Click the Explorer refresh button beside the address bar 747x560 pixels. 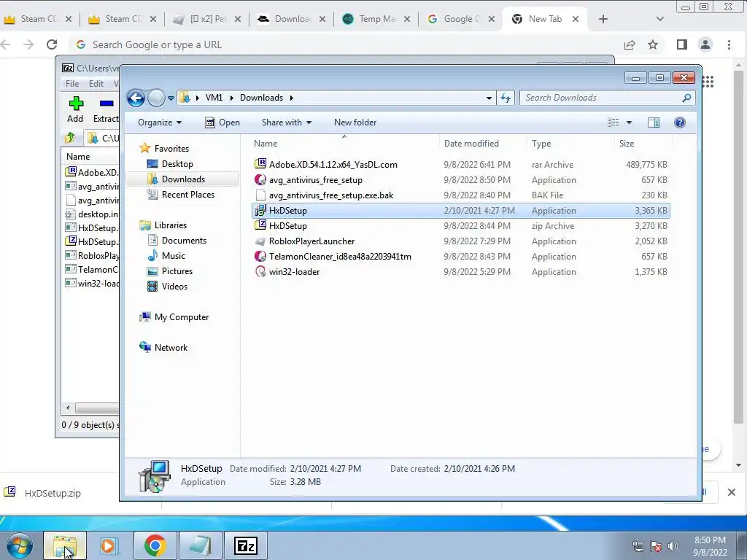[505, 98]
